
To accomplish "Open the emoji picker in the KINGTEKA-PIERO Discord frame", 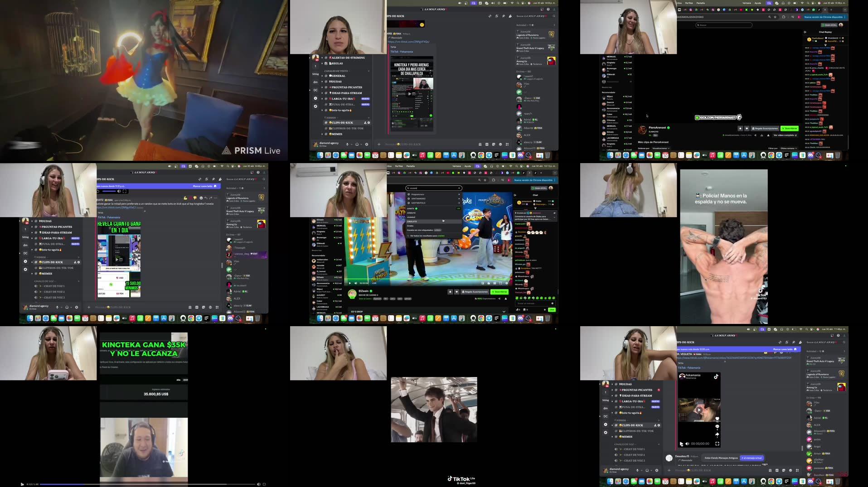I will click(500, 145).
